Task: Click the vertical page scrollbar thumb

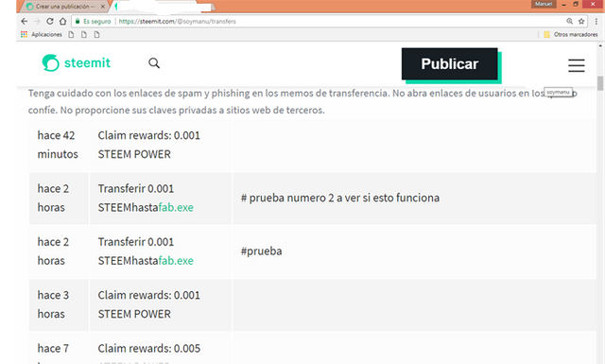Action: (600, 83)
